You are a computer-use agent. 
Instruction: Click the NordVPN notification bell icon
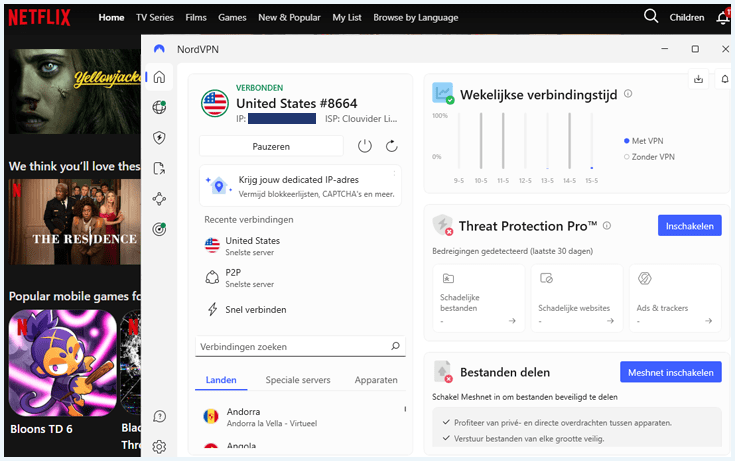click(725, 79)
